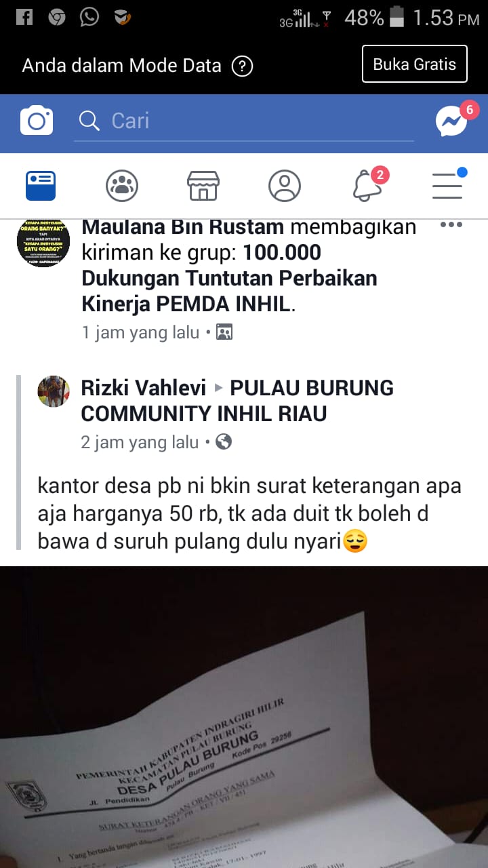Open Maulana Bin Rustam's profile name
Viewport: 488px width, 868px height.
(x=183, y=227)
